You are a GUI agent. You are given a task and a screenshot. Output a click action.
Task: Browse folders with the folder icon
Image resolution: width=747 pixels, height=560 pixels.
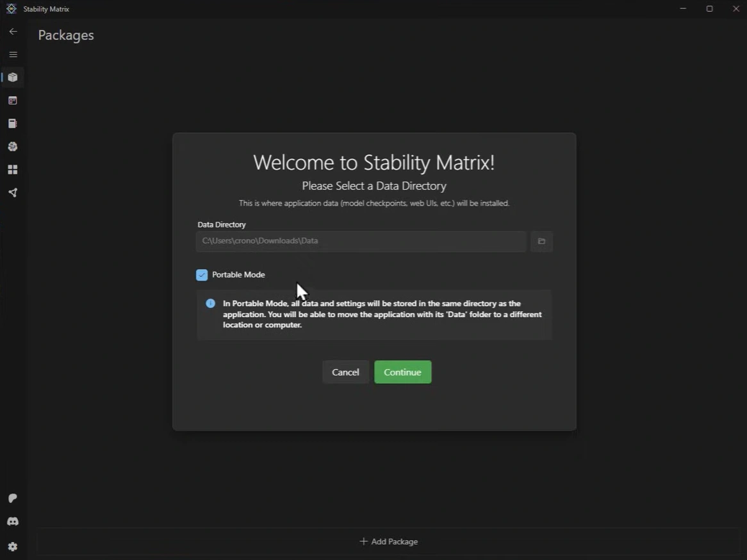[x=541, y=241]
